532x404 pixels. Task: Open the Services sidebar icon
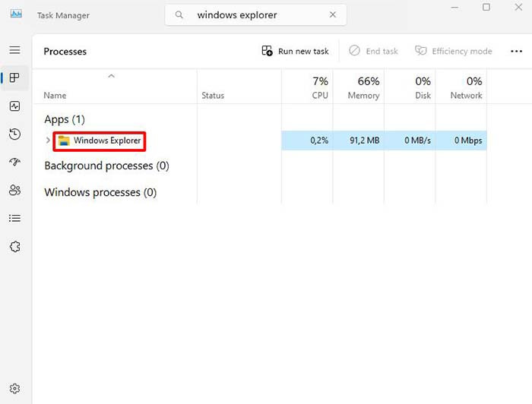click(x=14, y=246)
